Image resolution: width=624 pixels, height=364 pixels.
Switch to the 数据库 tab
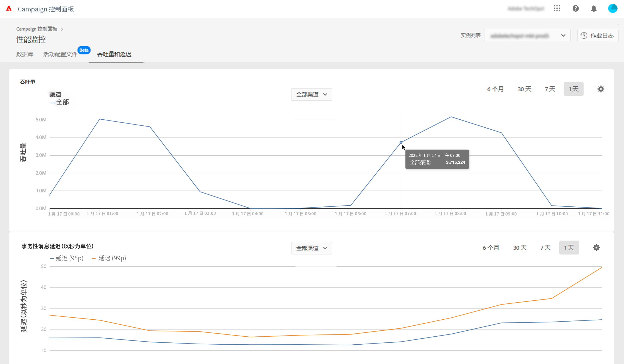click(25, 54)
